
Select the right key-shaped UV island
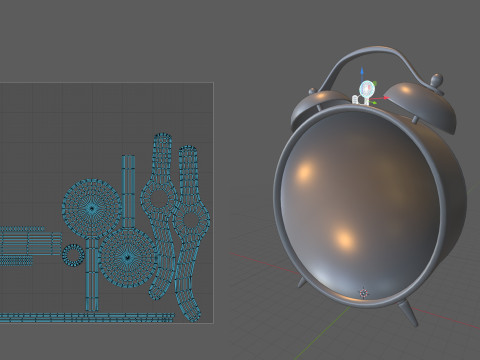tap(191, 233)
